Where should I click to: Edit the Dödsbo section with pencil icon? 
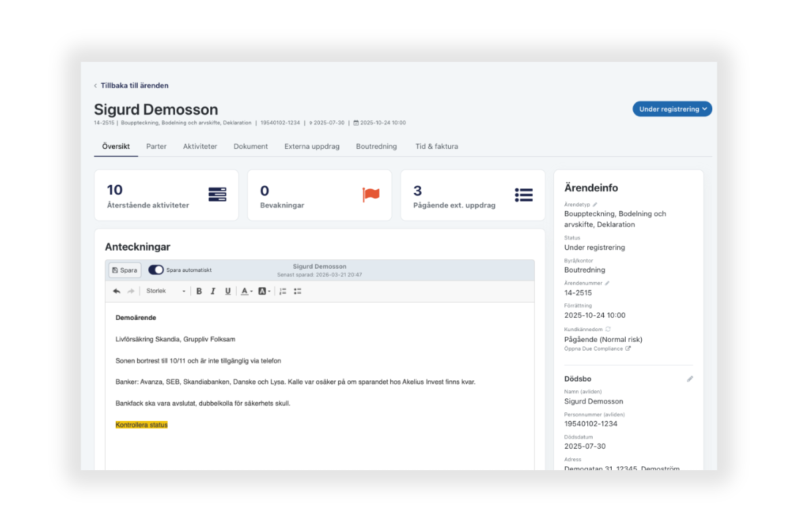point(690,379)
